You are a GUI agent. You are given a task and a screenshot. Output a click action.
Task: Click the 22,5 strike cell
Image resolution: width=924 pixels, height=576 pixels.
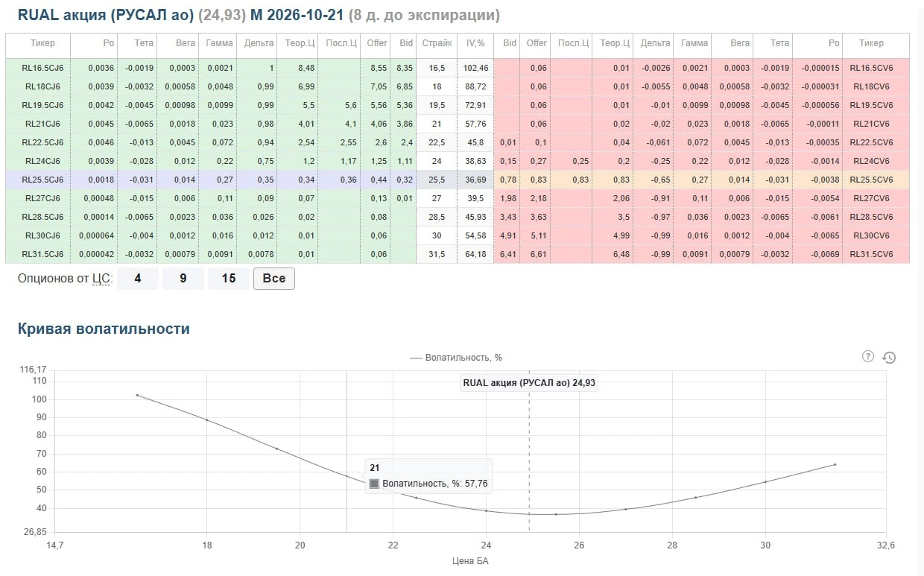point(437,142)
